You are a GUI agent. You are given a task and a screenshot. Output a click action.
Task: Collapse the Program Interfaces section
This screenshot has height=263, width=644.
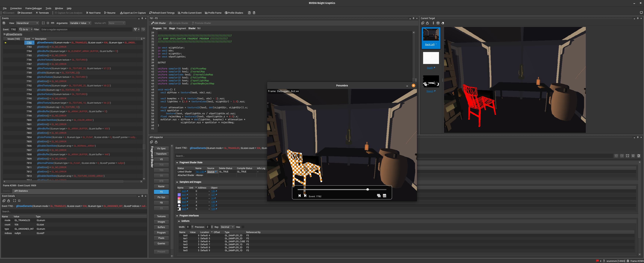click(x=177, y=216)
